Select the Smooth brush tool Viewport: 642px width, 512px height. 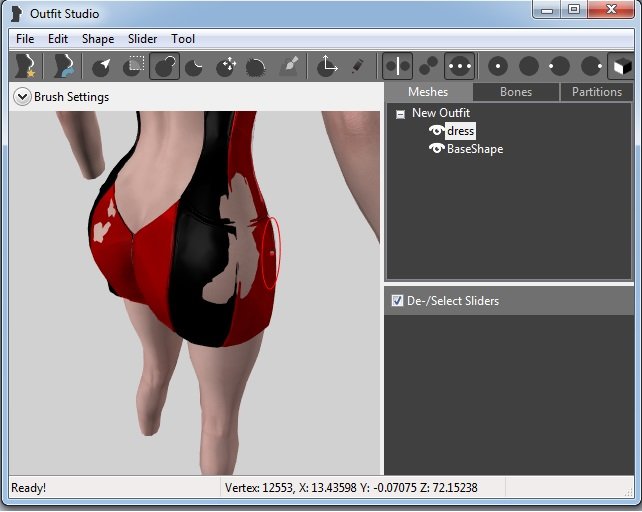coord(256,66)
